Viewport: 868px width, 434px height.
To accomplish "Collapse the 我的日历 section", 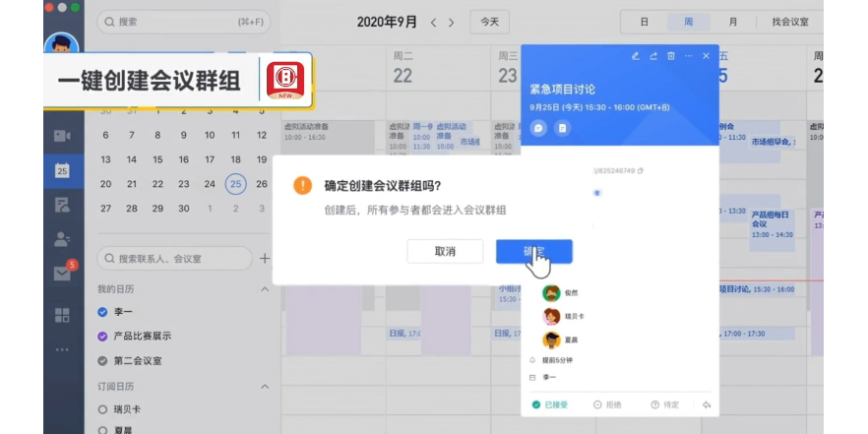I will [x=264, y=289].
